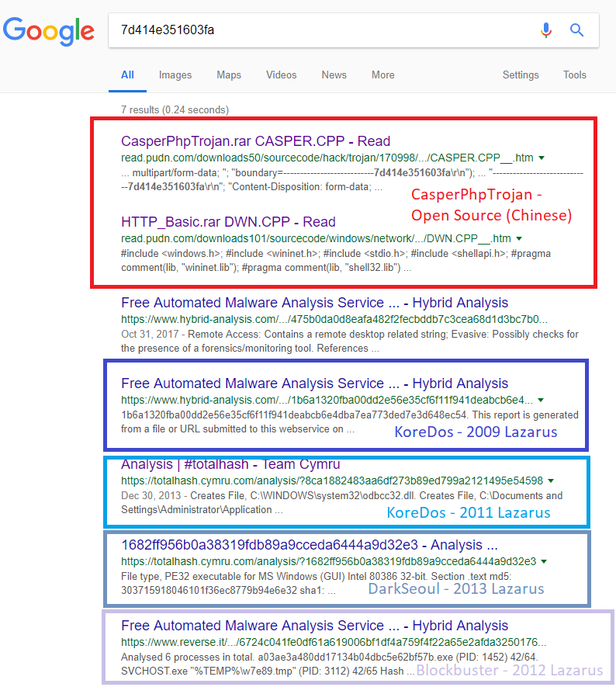Switch to the Images tab
Viewport: 616px width, 687px height.
[175, 75]
